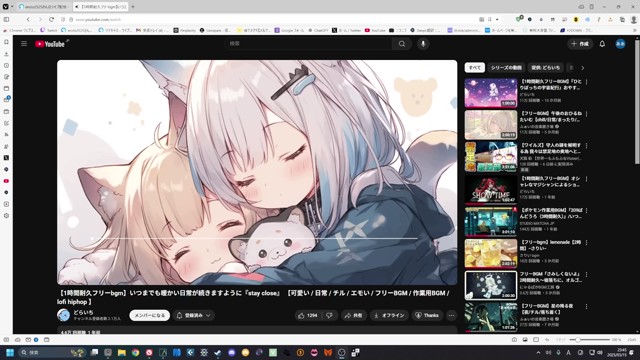The image size is (640, 360).
Task: Open options menu for 午後のおひるね video
Action: [587, 114]
